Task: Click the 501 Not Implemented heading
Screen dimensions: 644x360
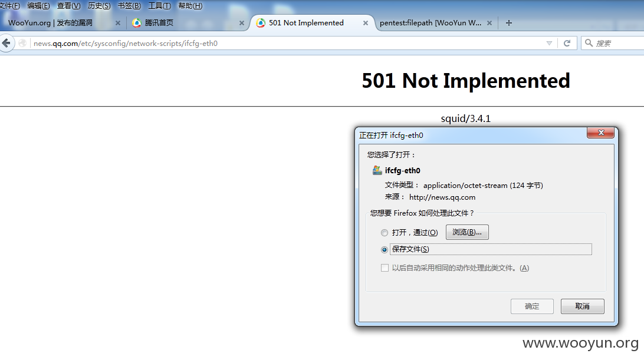Action: coord(466,81)
